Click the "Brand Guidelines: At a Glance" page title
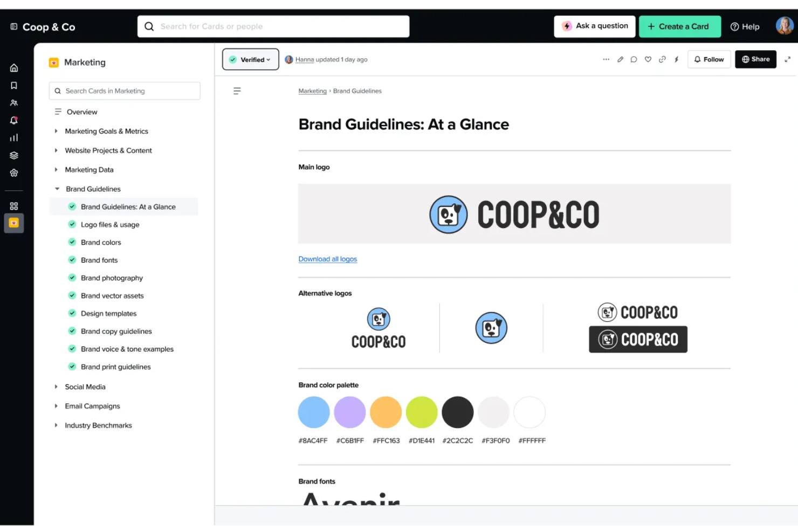 (x=404, y=125)
